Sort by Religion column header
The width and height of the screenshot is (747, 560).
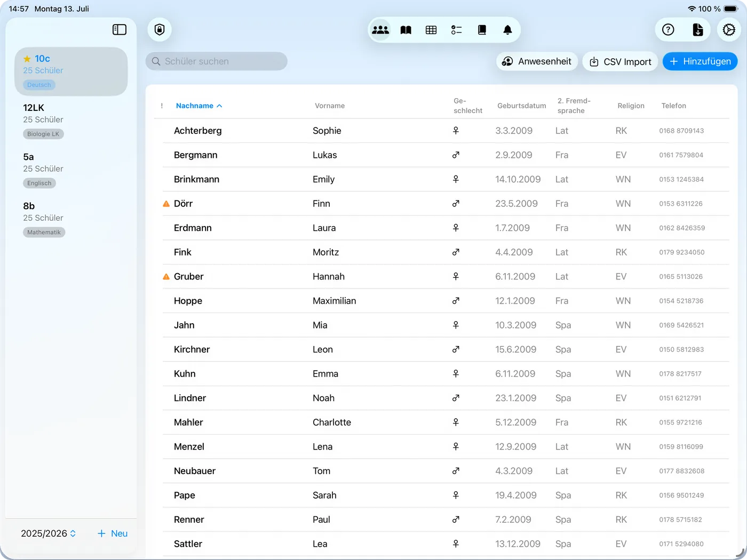coord(631,106)
